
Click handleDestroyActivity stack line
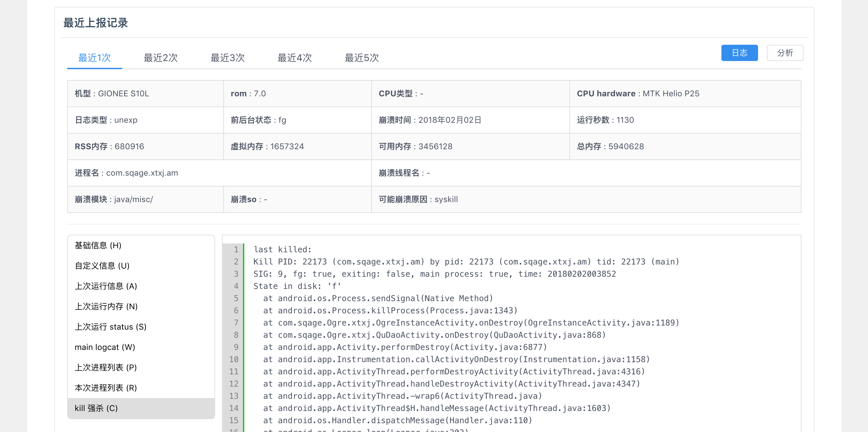pos(452,384)
